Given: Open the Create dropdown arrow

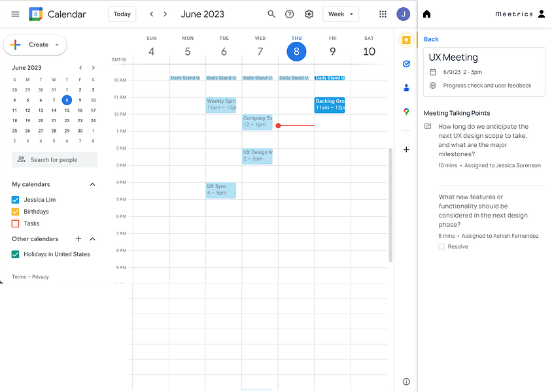Looking at the screenshot, I should point(57,44).
